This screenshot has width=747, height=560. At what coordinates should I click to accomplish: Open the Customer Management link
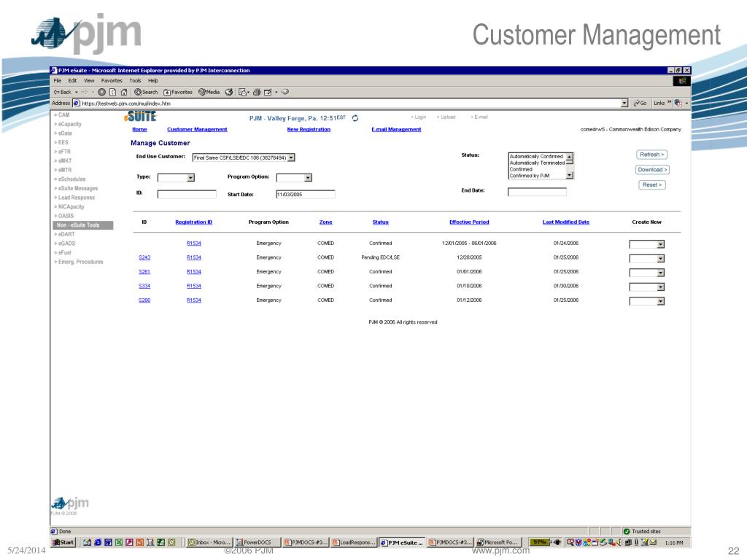click(x=197, y=129)
